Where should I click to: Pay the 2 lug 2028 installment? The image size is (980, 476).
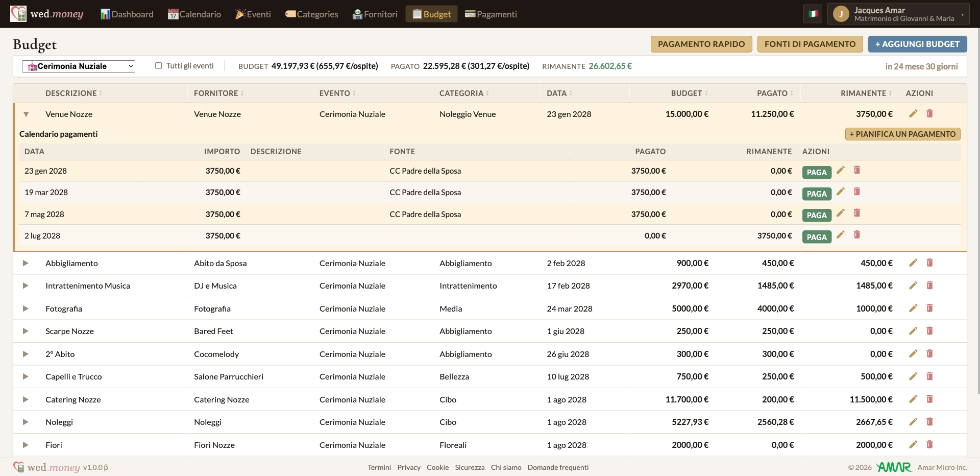pyautogui.click(x=817, y=237)
